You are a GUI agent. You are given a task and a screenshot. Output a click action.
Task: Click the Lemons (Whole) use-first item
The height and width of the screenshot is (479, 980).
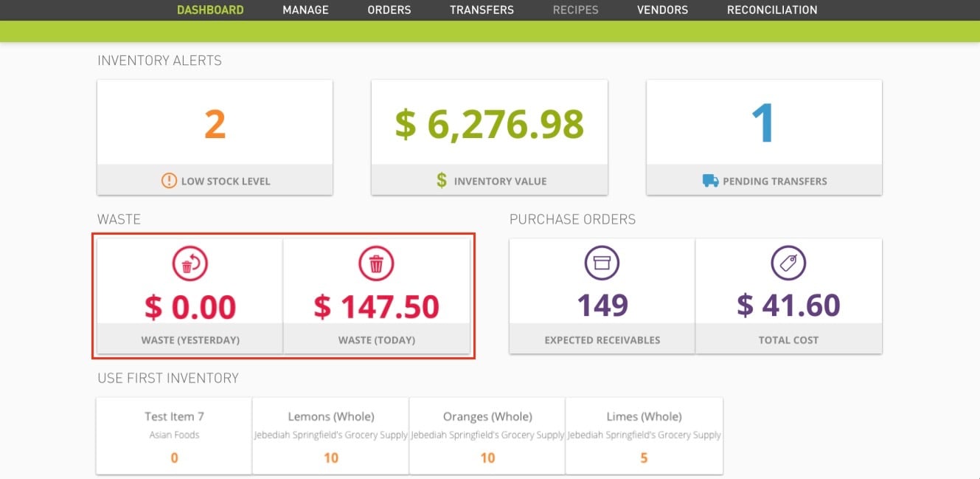(330, 435)
